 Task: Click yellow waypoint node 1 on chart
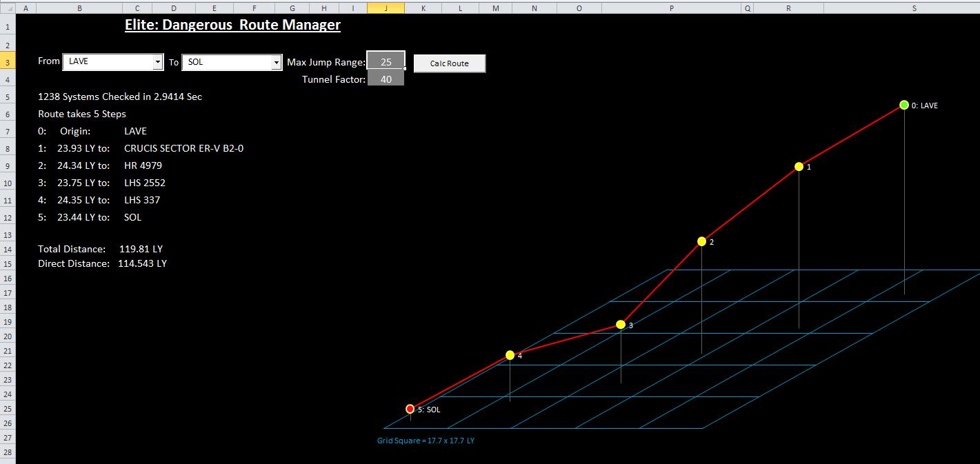(799, 167)
